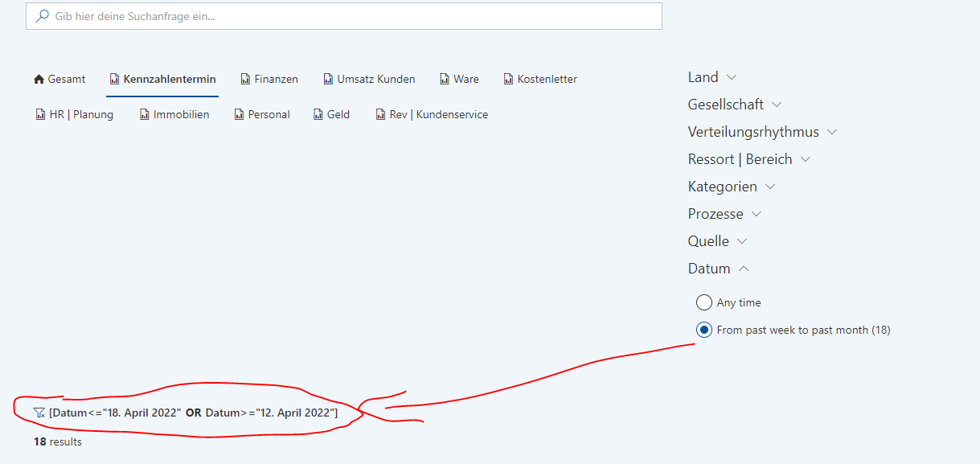Expand the Prozesse filter chevron
980x464 pixels.
[x=757, y=214]
